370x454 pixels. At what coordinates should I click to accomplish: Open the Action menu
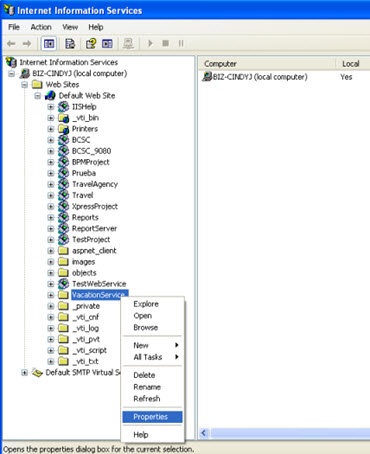pos(41,27)
